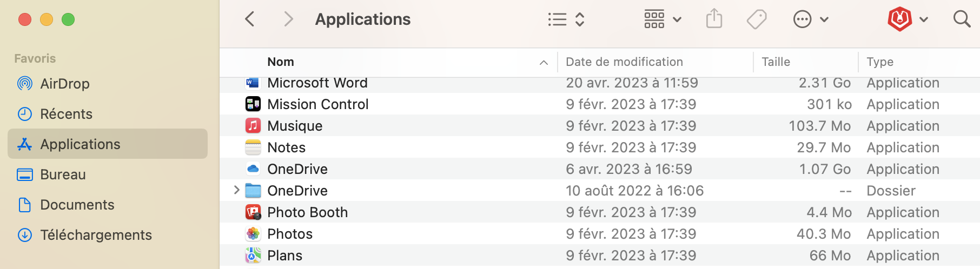Viewport: 980px width, 269px height.
Task: Sort by Date de modification column
Action: pyautogui.click(x=624, y=62)
